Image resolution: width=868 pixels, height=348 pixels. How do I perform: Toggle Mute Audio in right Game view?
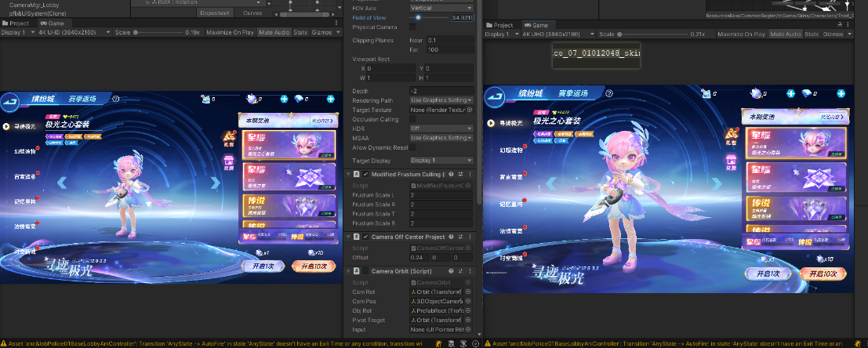[x=786, y=34]
